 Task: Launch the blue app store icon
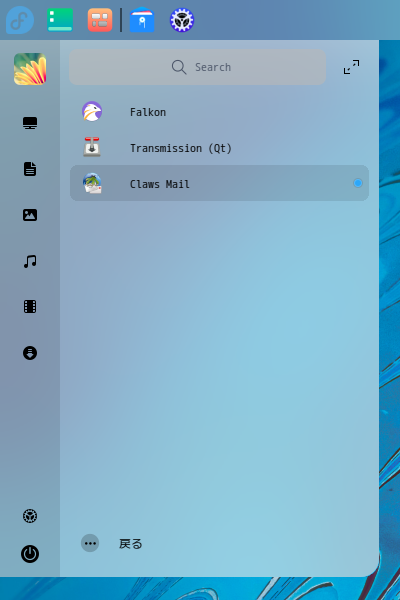click(x=142, y=20)
